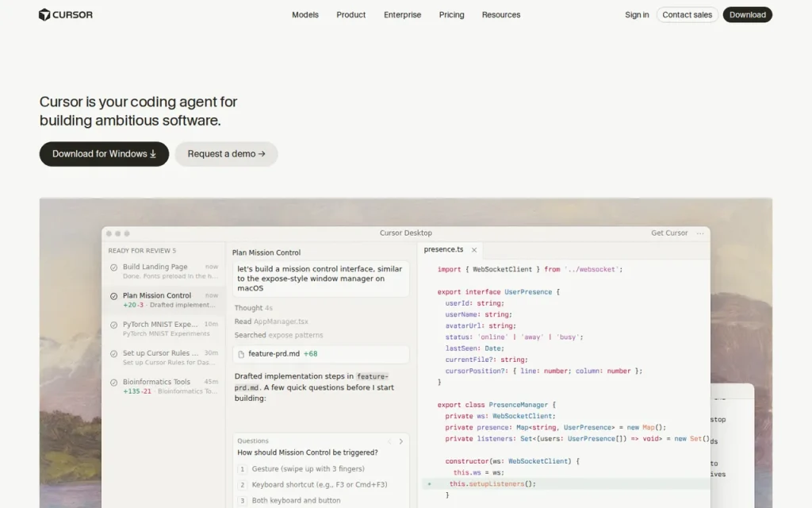Click the file icon beside feature-prd.md

[241, 354]
